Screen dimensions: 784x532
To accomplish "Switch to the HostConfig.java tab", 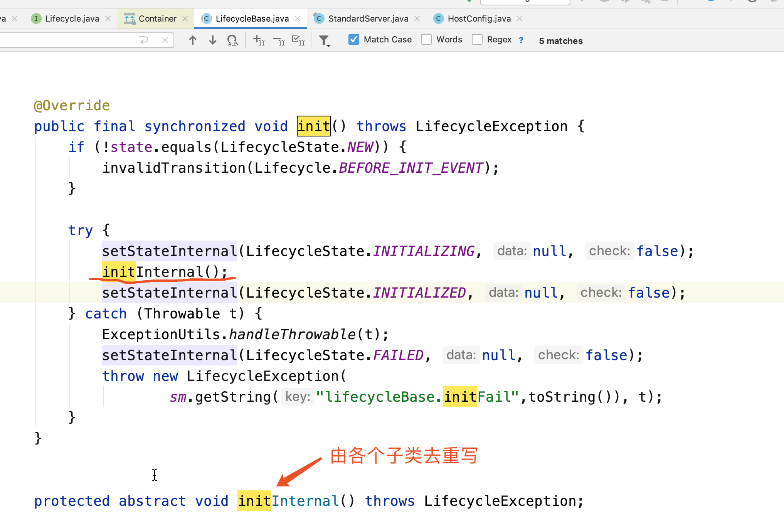I will point(479,19).
